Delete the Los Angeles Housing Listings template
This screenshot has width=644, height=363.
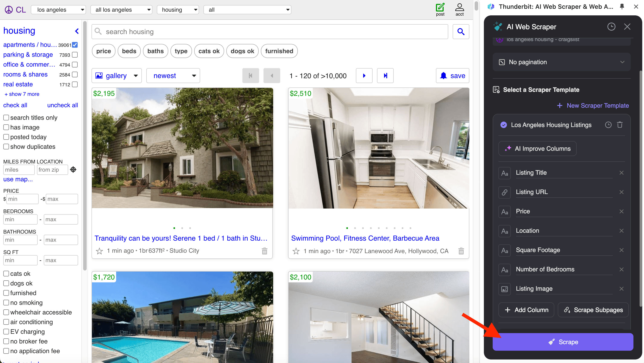[620, 125]
